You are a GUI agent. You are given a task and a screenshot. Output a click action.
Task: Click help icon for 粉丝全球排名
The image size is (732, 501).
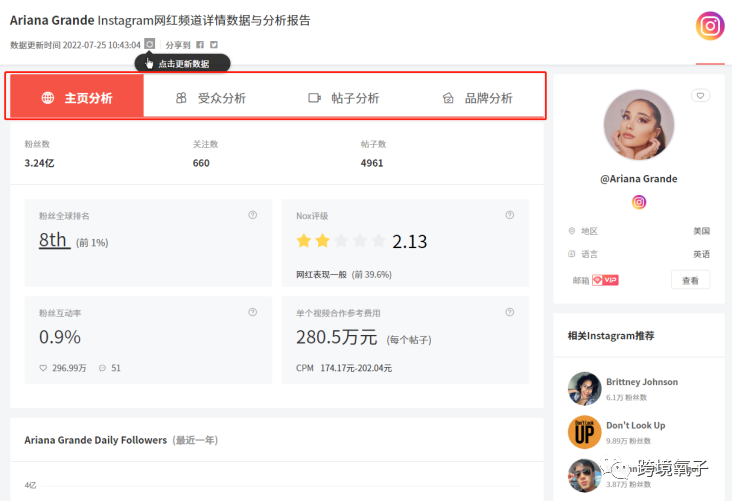(253, 215)
